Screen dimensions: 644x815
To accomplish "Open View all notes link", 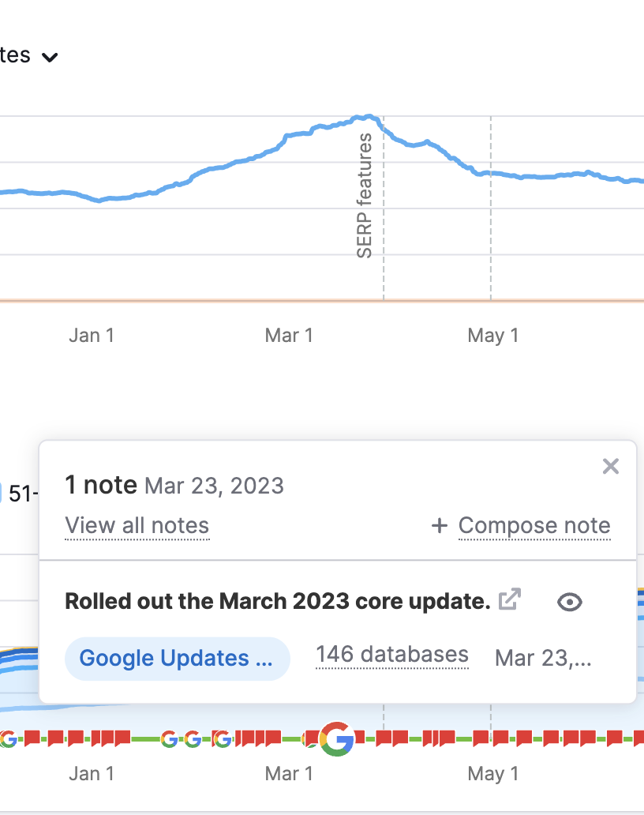I will pos(137,525).
